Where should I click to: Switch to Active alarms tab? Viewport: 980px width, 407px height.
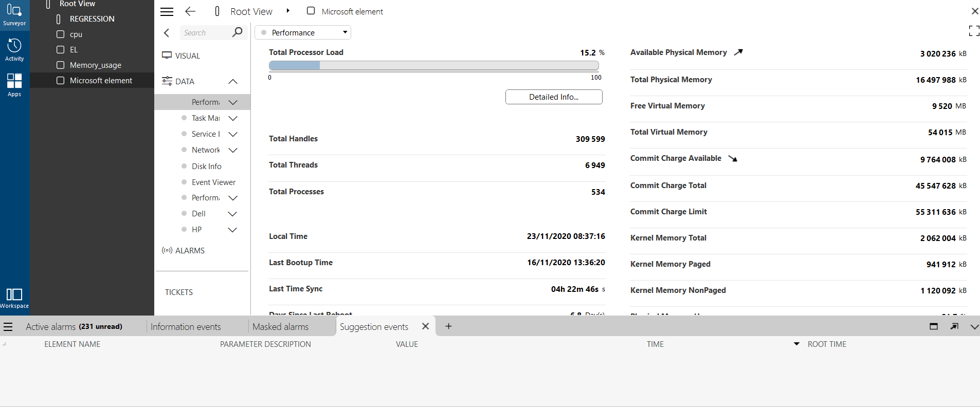coord(74,326)
